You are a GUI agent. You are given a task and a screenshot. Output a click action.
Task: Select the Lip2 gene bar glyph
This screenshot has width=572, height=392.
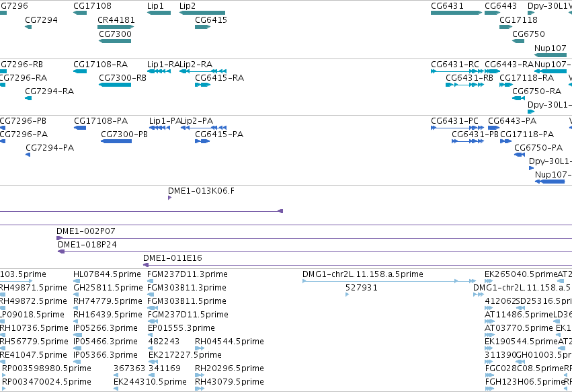point(202,13)
